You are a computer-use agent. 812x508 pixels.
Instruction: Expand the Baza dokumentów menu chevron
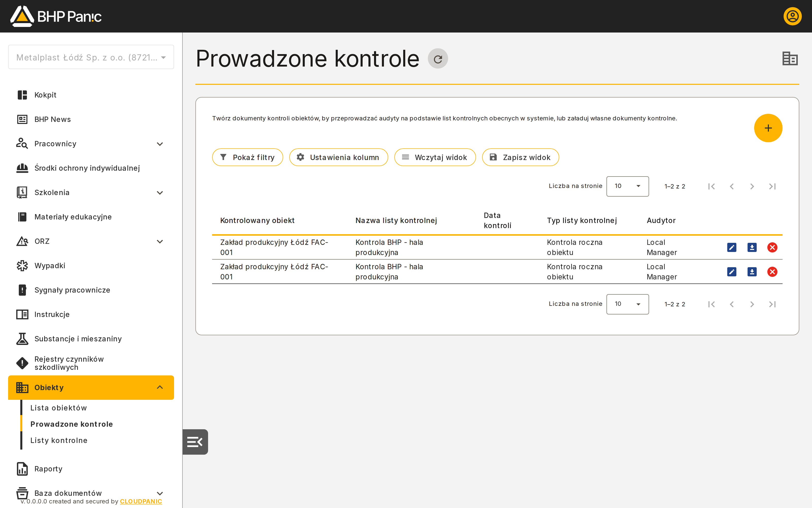point(160,493)
